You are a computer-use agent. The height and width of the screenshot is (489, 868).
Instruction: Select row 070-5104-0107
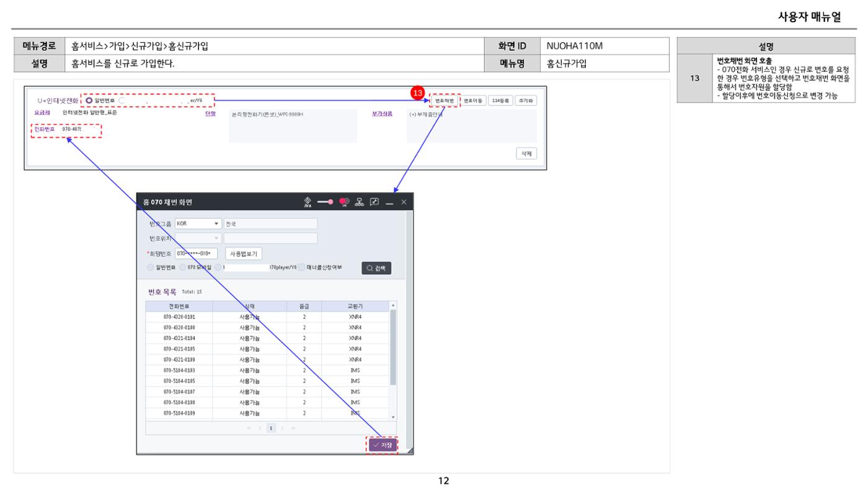coord(267,392)
